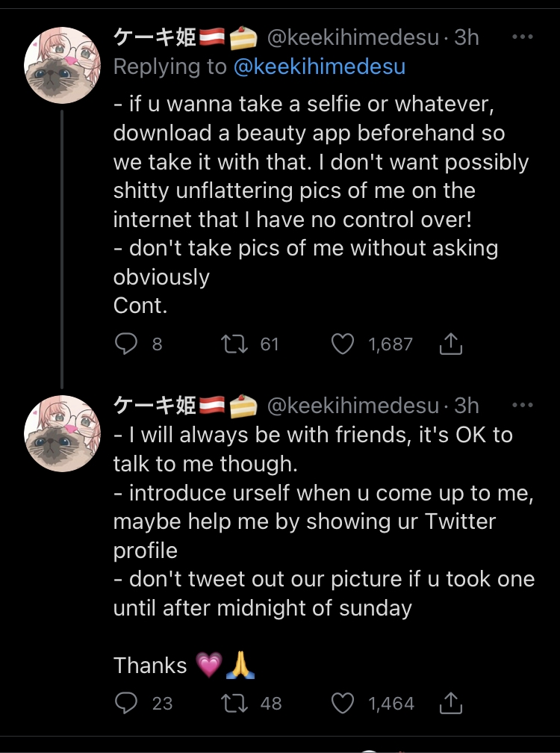The height and width of the screenshot is (753, 560).
Task: Reply to the second tweet with 23 replies
Action: tap(127, 703)
